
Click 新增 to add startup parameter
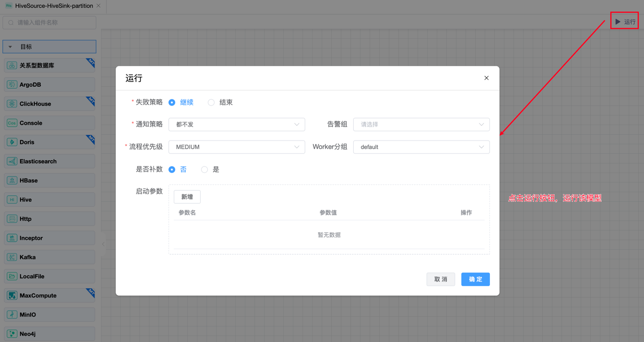pyautogui.click(x=187, y=197)
